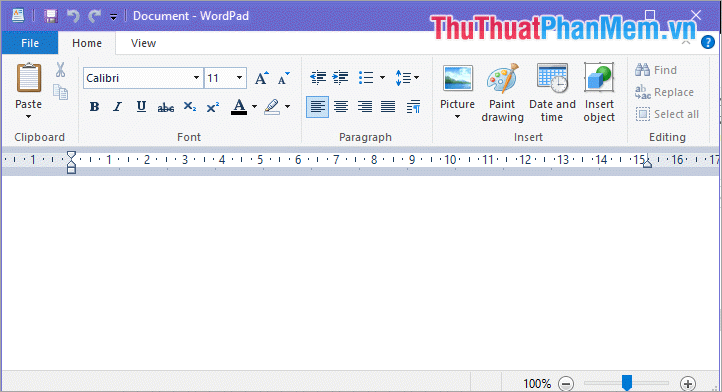Click the Save floppy disk icon
722x392 pixels.
coord(51,16)
